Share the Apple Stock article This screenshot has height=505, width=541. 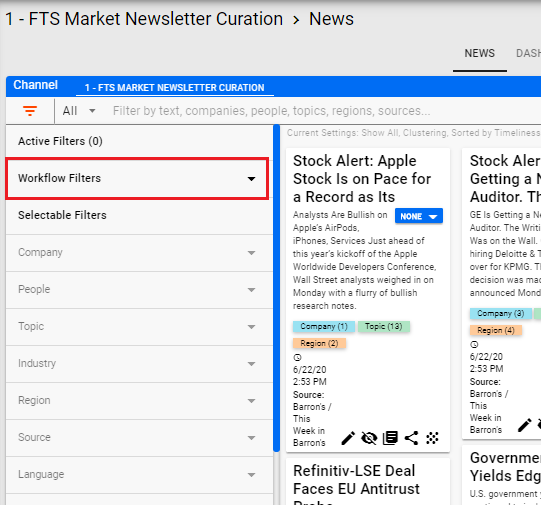point(411,438)
